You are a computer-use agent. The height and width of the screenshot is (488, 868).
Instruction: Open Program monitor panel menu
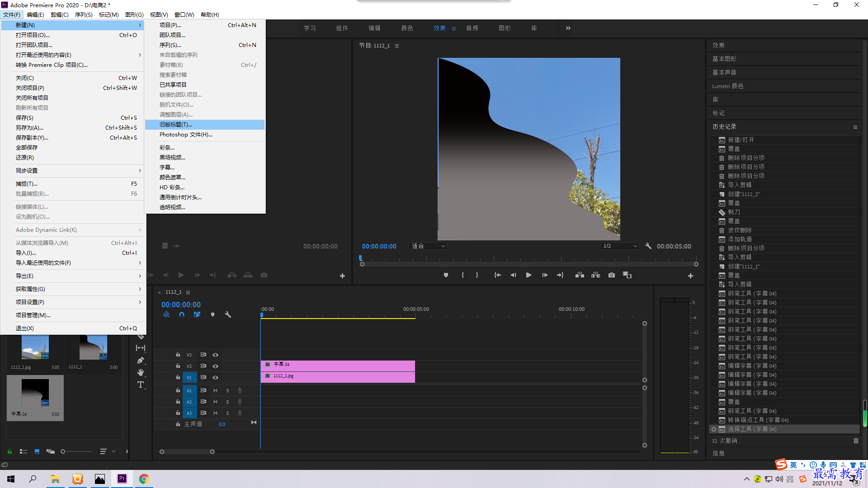pyautogui.click(x=397, y=46)
